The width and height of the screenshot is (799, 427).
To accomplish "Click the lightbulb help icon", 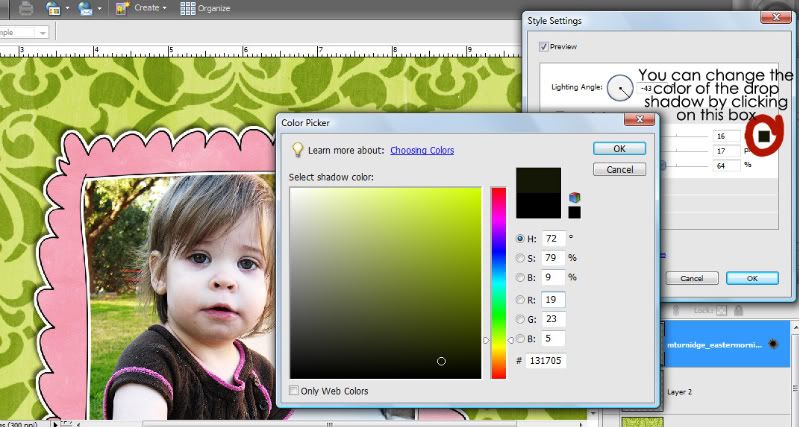I will (x=297, y=150).
